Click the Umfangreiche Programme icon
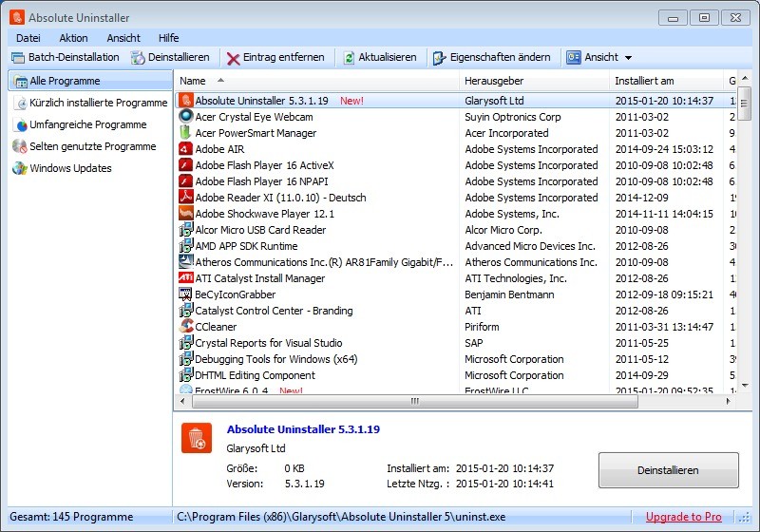The image size is (760, 532). click(21, 125)
